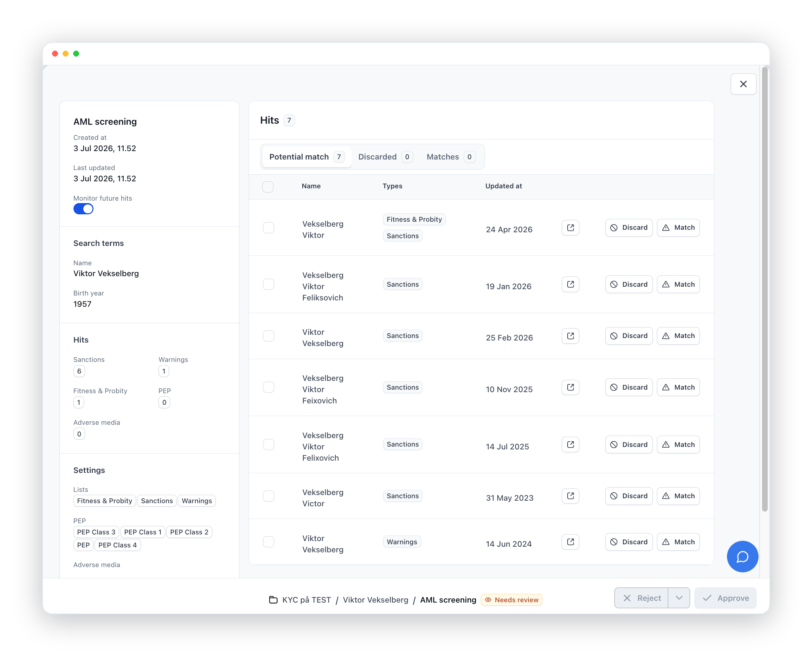Click the Sanctions list tag under Settings

tap(156, 500)
